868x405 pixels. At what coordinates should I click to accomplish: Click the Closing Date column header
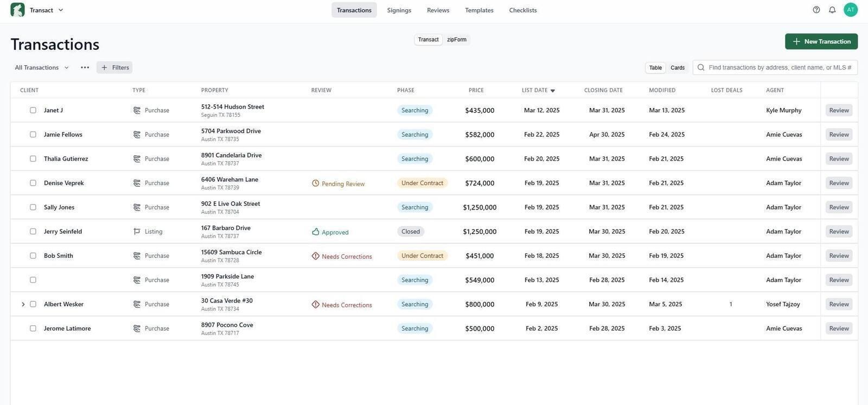tap(603, 90)
